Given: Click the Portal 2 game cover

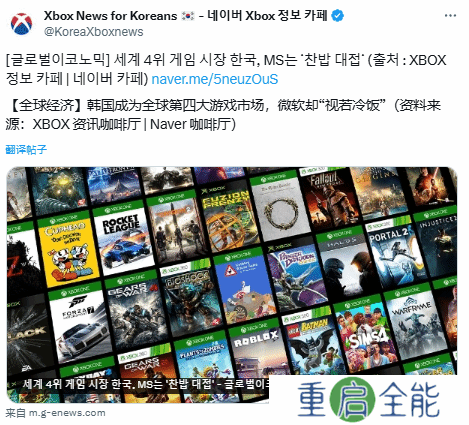Looking at the screenshot, I should [x=392, y=250].
